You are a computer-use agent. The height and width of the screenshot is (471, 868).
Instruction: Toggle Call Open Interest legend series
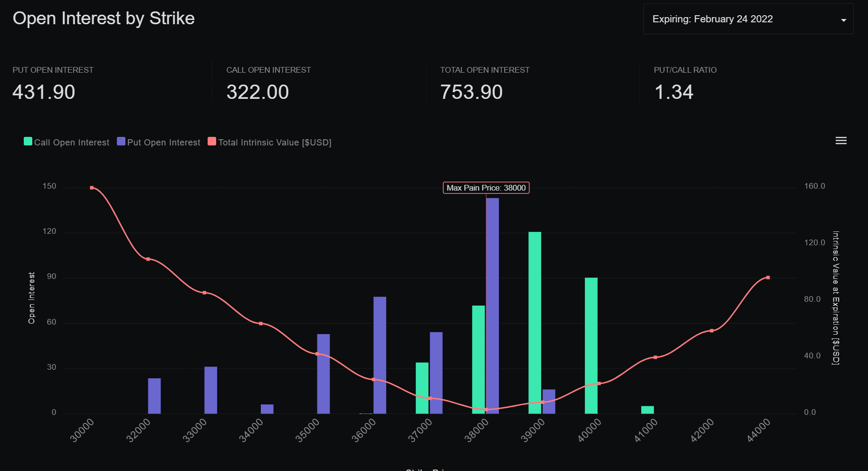(x=67, y=142)
